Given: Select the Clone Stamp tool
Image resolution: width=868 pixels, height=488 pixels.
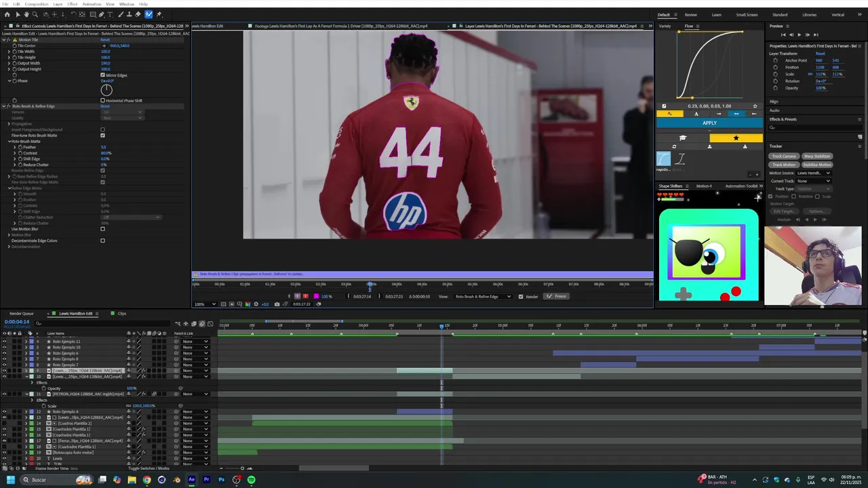Looking at the screenshot, I should (129, 14).
